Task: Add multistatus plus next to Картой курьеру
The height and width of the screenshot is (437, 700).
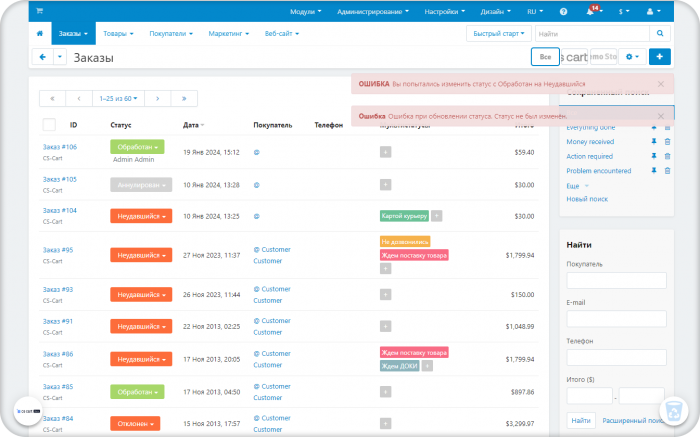Action: (437, 216)
